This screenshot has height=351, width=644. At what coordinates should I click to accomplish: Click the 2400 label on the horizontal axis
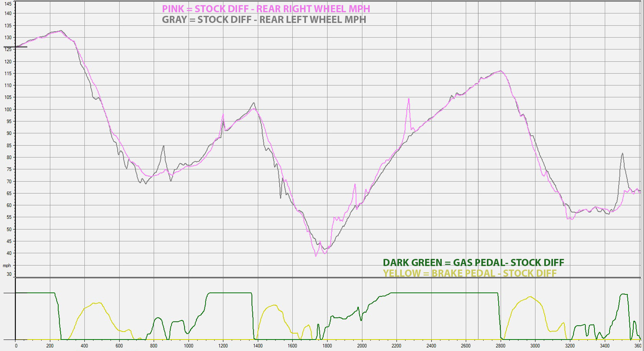click(431, 346)
